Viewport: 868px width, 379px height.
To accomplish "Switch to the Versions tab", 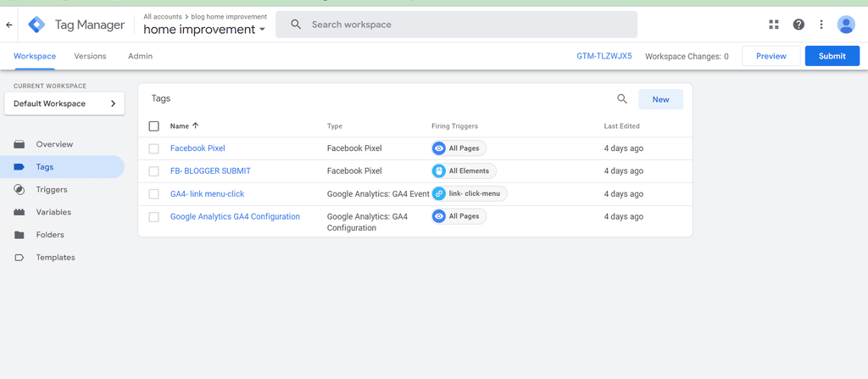I will pyautogui.click(x=90, y=56).
